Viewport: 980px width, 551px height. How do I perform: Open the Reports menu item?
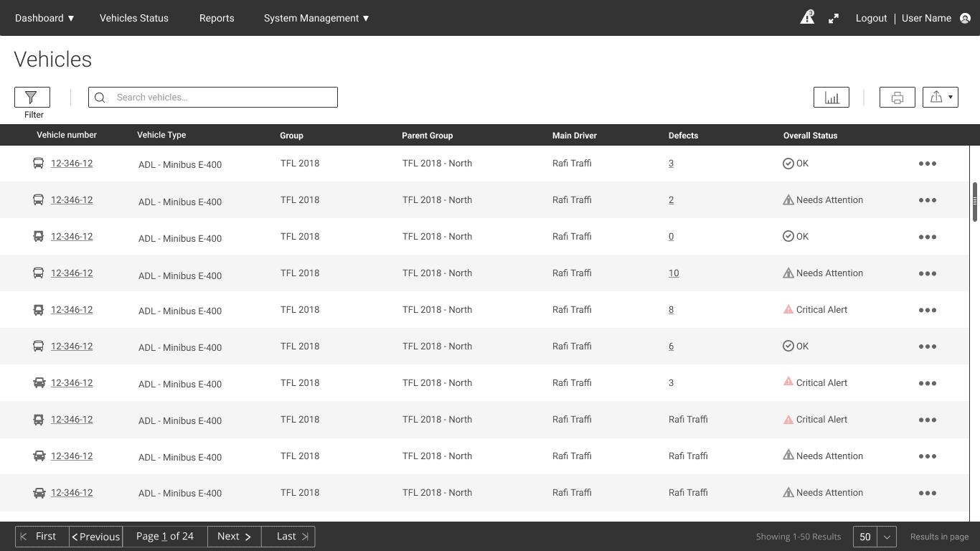point(217,18)
